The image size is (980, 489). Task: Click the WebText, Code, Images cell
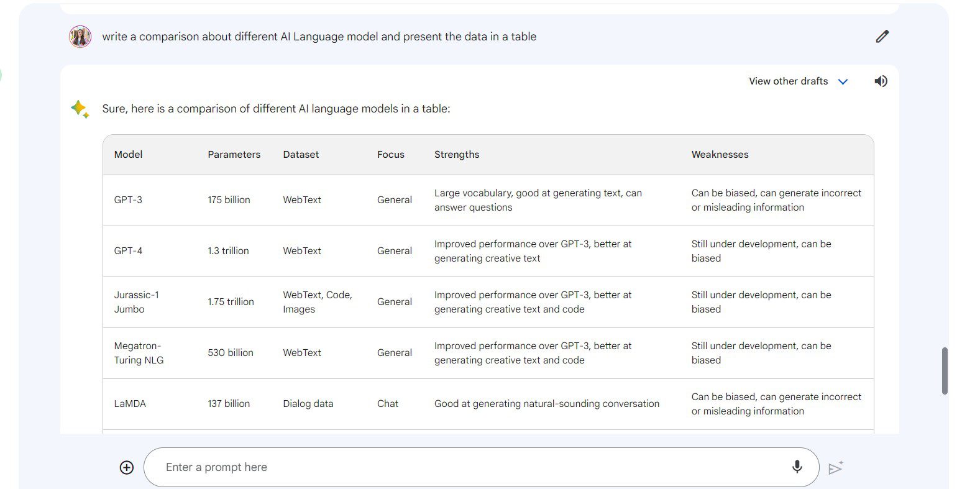[x=318, y=302]
